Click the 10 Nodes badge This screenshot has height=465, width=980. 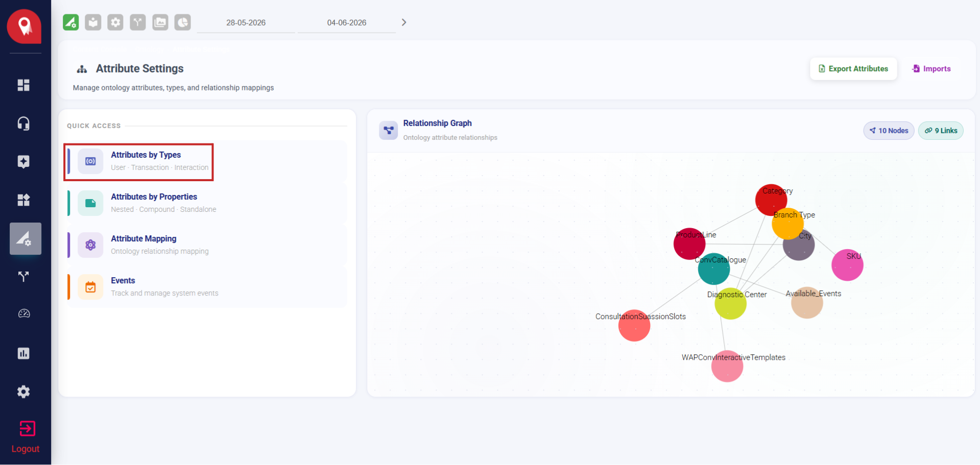(889, 131)
